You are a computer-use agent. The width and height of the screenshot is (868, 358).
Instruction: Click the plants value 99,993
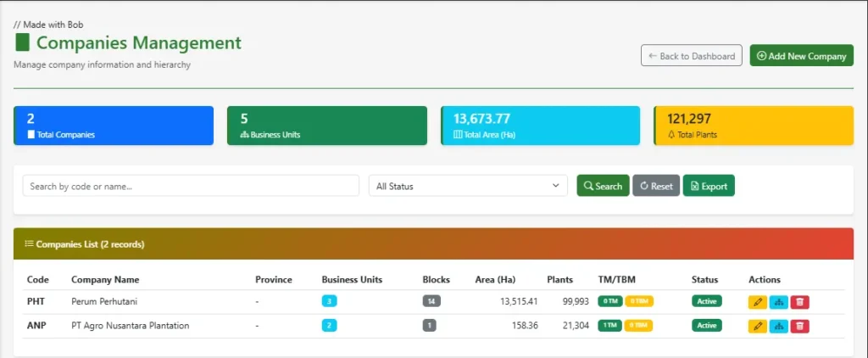click(576, 301)
